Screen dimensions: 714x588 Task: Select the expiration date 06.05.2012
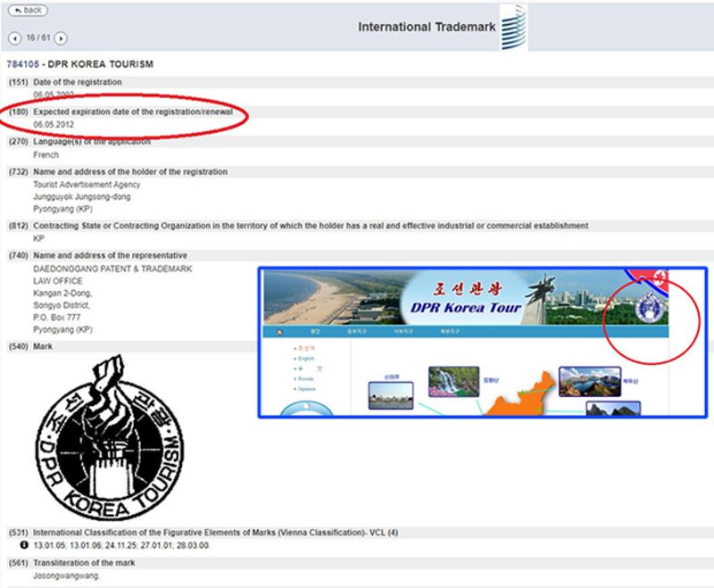point(54,124)
